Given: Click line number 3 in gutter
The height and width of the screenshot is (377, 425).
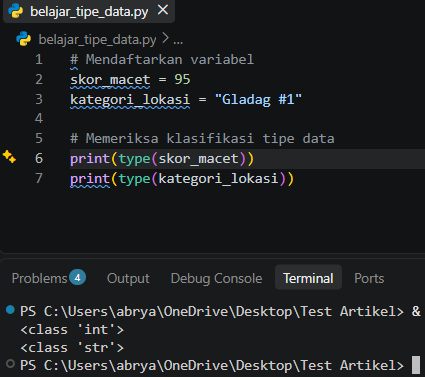Looking at the screenshot, I should tap(39, 99).
